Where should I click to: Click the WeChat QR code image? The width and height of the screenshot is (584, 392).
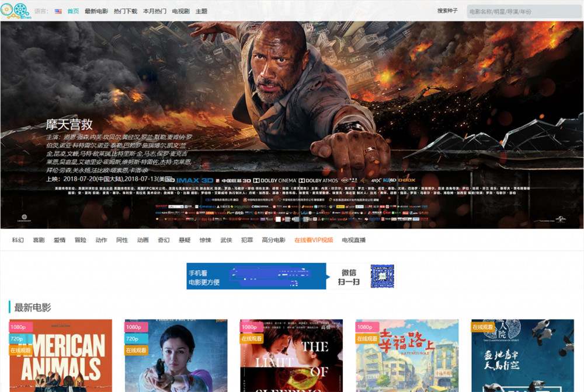tap(382, 276)
